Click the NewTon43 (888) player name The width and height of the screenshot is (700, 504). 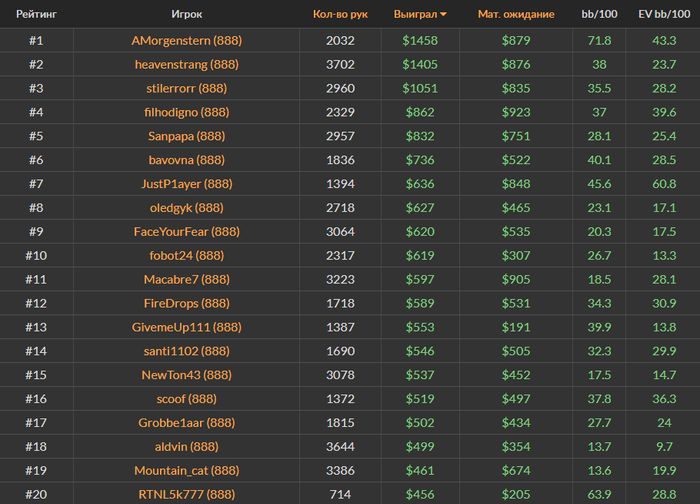tap(186, 375)
